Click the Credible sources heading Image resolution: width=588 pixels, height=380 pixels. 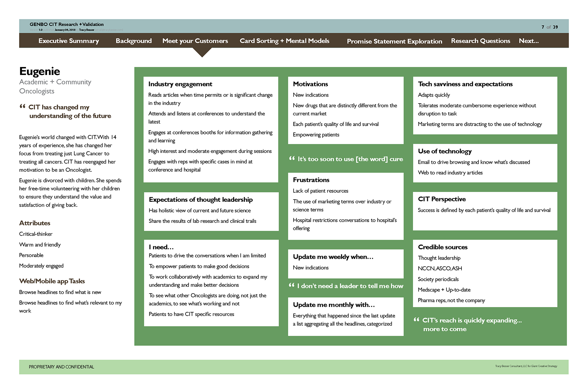coord(443,247)
